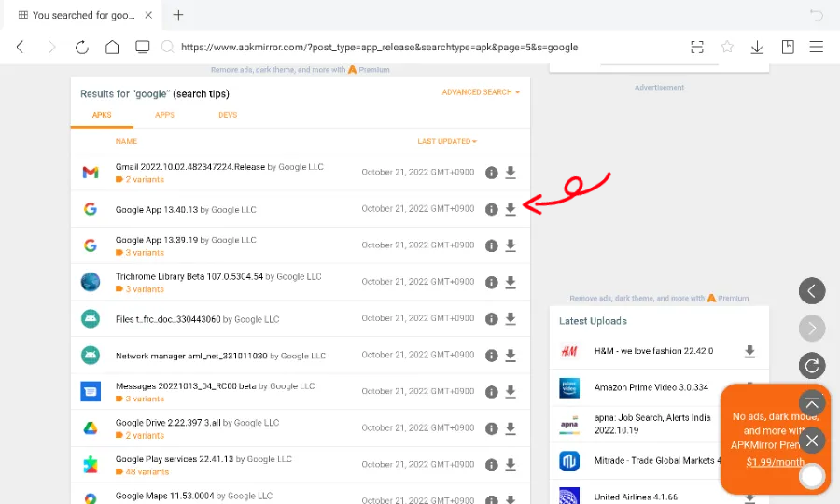Show info for Trichrome Library Beta
Viewport: 840px width, 504px height.
point(491,282)
